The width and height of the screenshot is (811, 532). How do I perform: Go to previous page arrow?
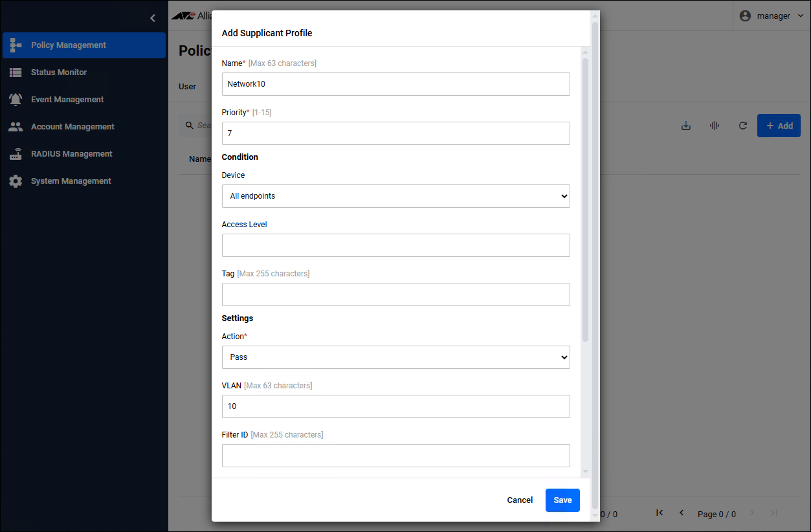682,513
